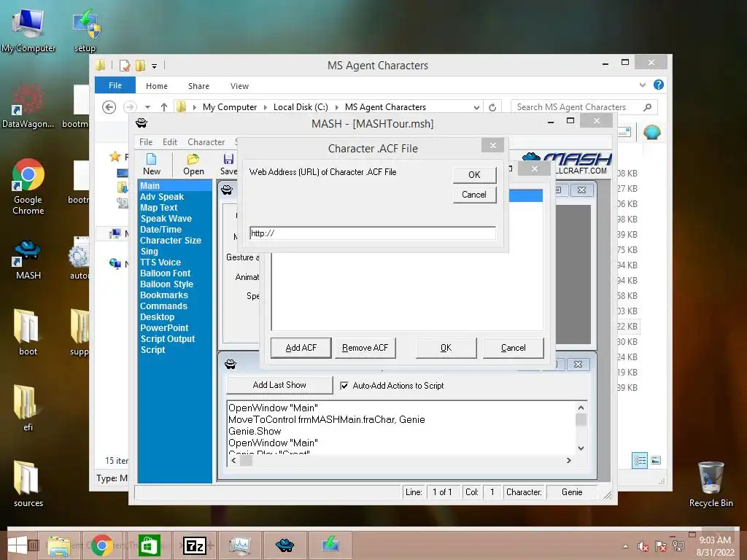
Task: Open the View ribbon tab
Action: tap(239, 86)
